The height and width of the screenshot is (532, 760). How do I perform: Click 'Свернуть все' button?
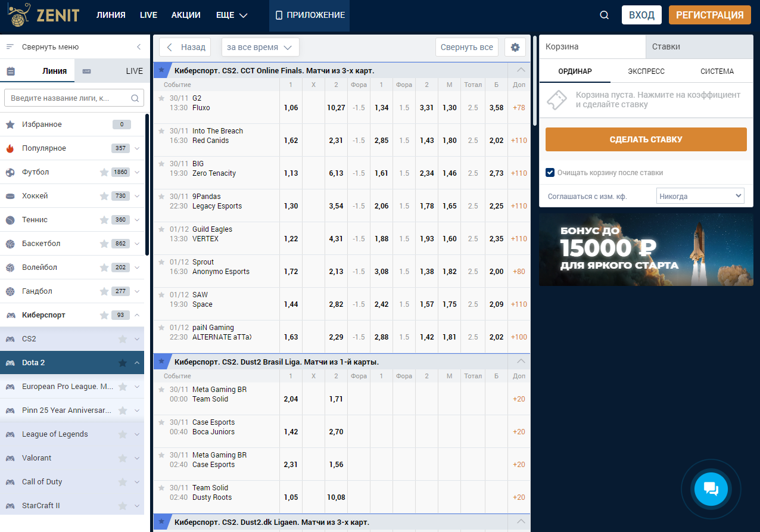pyautogui.click(x=467, y=47)
